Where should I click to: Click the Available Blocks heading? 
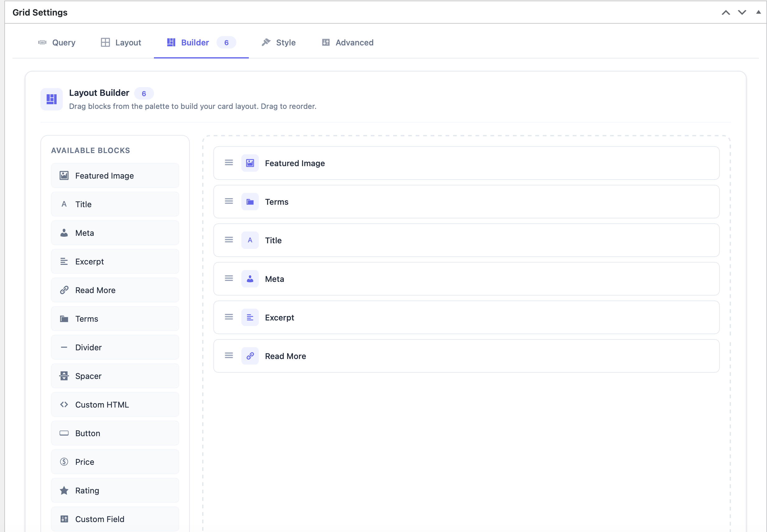[x=91, y=150]
